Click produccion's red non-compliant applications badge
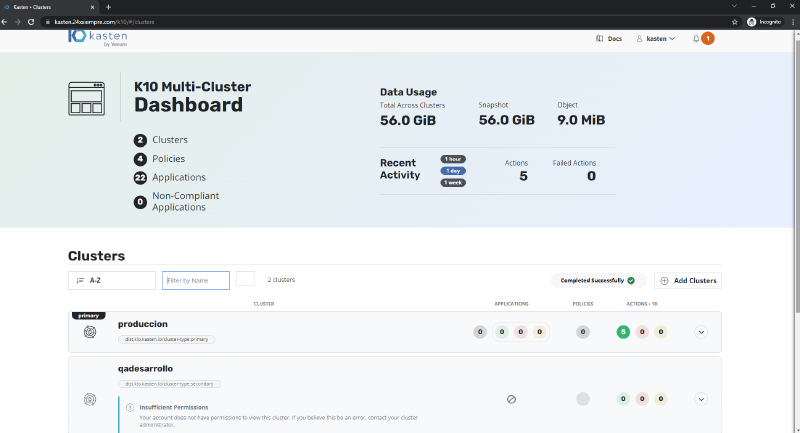 point(521,332)
